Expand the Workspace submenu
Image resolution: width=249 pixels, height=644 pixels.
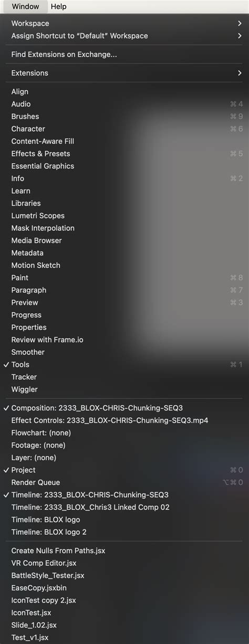(x=124, y=23)
